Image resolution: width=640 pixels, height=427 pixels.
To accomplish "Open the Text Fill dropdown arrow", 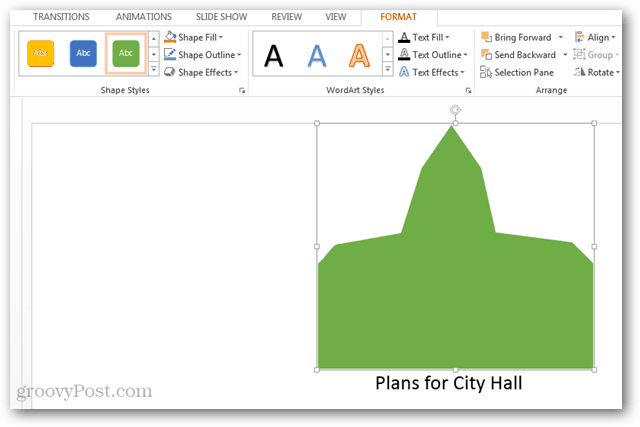I will 447,38.
